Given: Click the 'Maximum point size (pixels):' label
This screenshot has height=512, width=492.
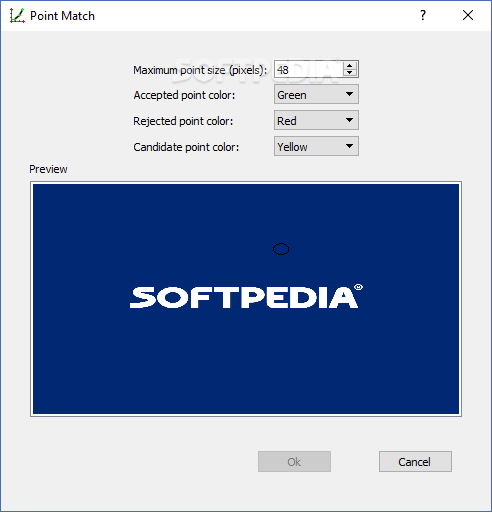Looking at the screenshot, I should 200,70.
